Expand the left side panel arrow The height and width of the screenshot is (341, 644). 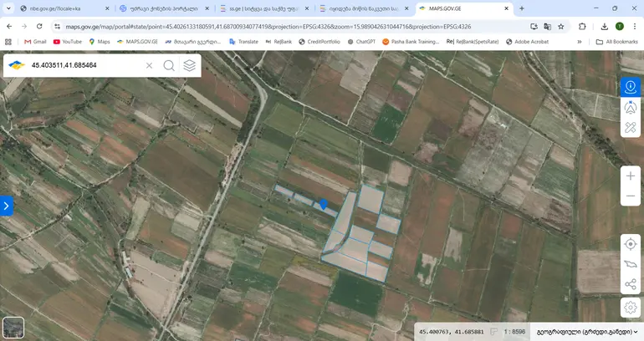(6, 206)
